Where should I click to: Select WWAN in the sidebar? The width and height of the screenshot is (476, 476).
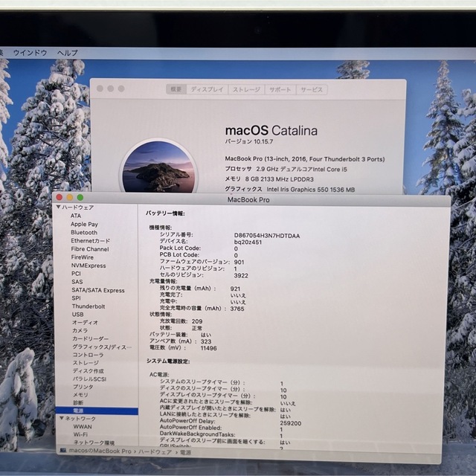point(83,426)
